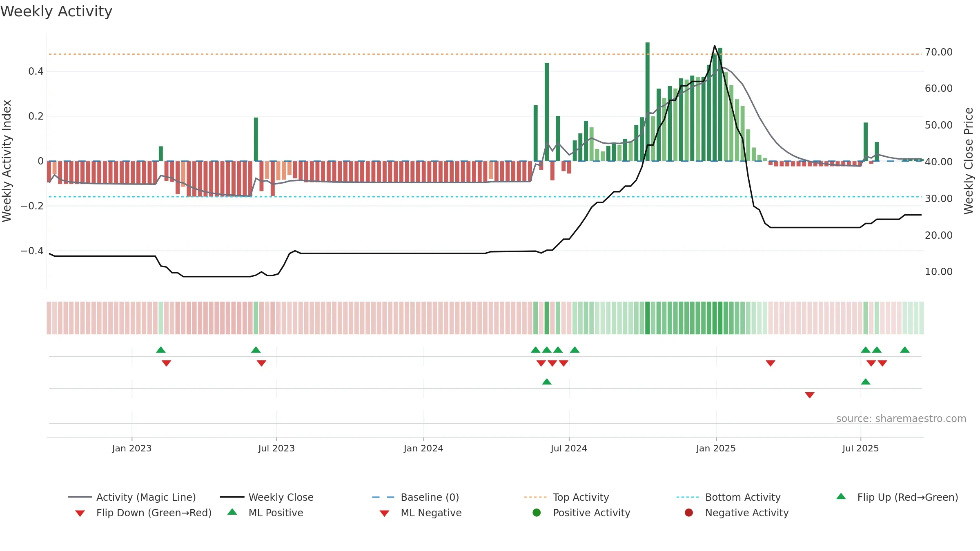Click the Jan 2023 axis label
980x551 pixels.
tap(132, 448)
